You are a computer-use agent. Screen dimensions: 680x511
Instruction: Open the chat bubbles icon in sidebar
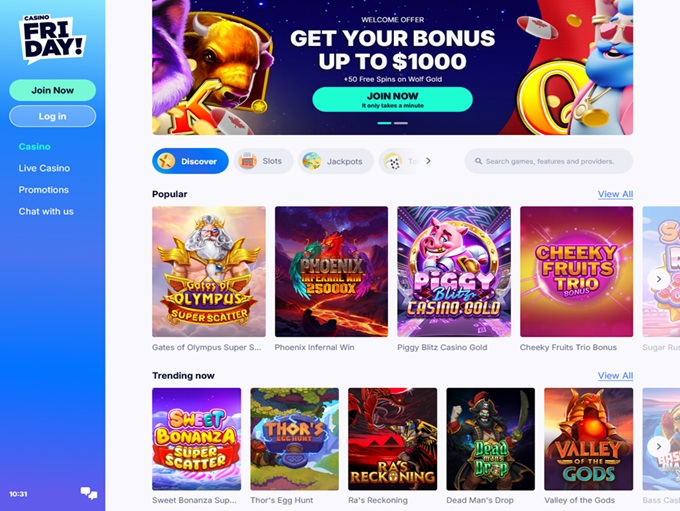point(89,493)
